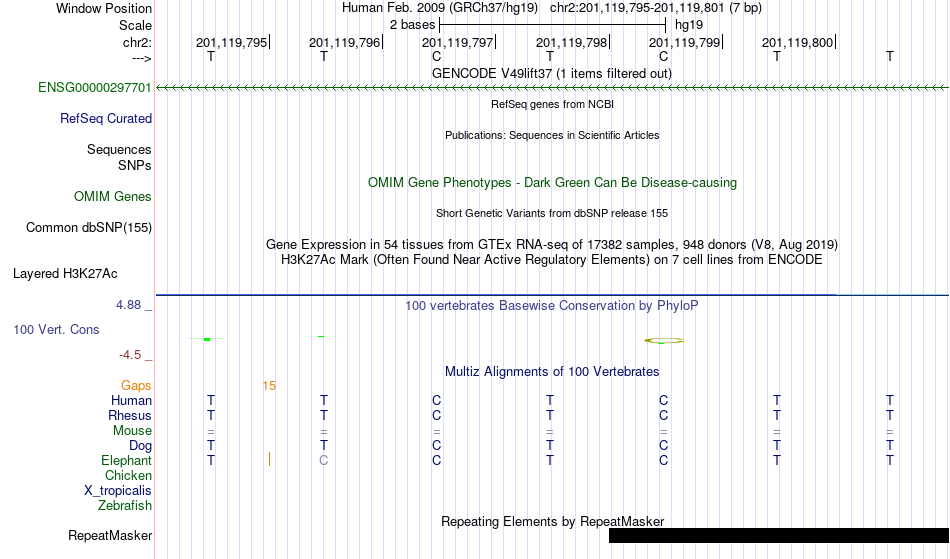Screen dimensions: 950x559
Task: Open Gene Expression in 54 tissues GTEx title
Action: 552,245
